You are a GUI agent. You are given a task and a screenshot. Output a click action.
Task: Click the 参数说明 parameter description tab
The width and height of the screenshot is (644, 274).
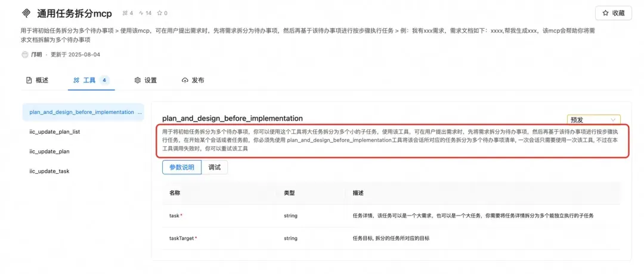(x=181, y=167)
